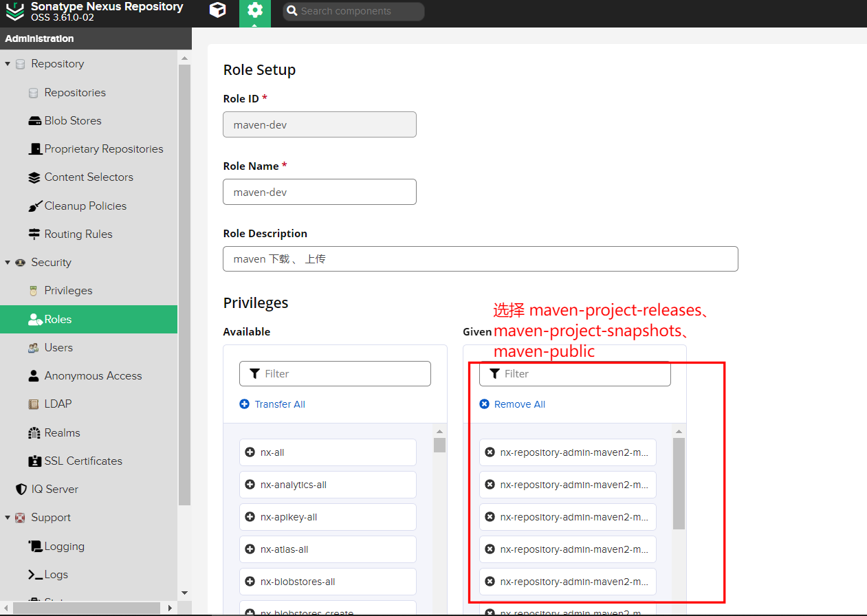Click the Sonatype Nexus logo icon
867x616 pixels.
tap(14, 12)
